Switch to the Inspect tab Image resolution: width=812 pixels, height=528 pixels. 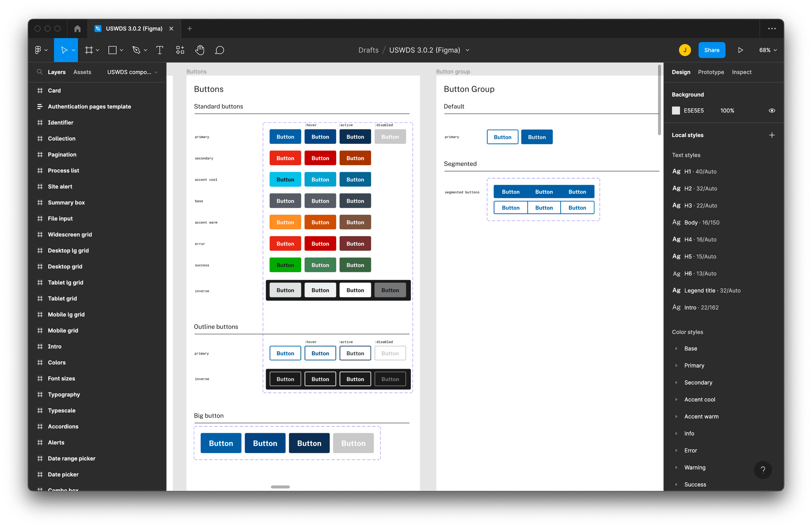point(742,72)
